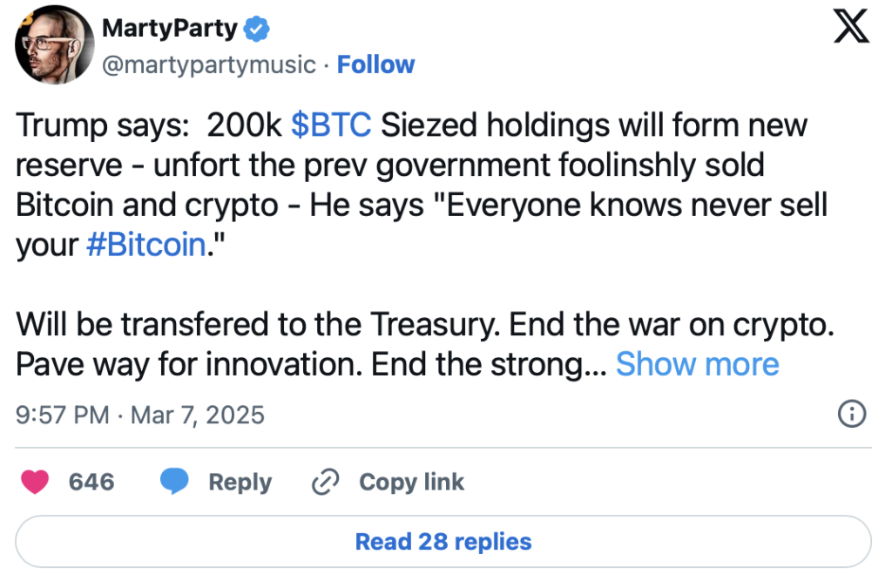Click the tweet paragraph starting 'Trump says'
The height and width of the screenshot is (588, 892).
tap(418, 186)
